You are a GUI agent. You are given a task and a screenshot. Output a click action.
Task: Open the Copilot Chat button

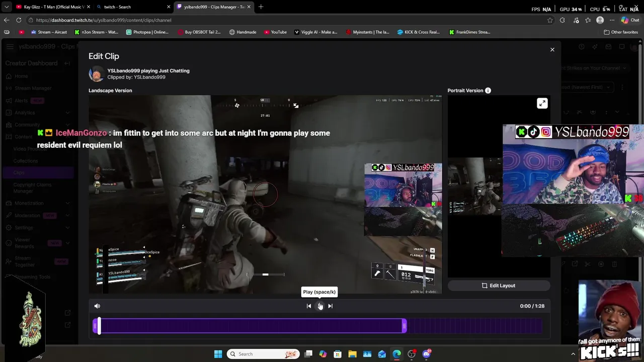[630, 20]
